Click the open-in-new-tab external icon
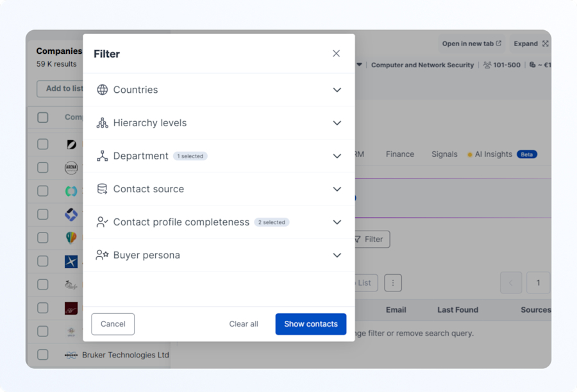 coord(499,44)
